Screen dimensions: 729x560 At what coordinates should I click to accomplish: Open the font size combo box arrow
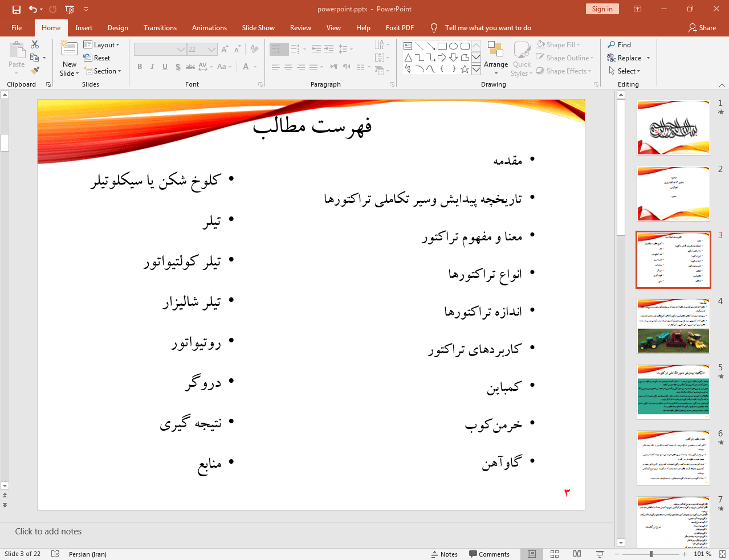click(x=211, y=50)
